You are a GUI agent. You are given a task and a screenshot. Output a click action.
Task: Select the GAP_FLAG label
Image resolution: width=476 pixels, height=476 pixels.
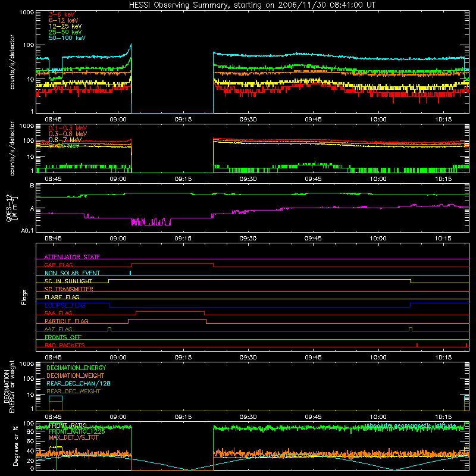pyautogui.click(x=58, y=265)
